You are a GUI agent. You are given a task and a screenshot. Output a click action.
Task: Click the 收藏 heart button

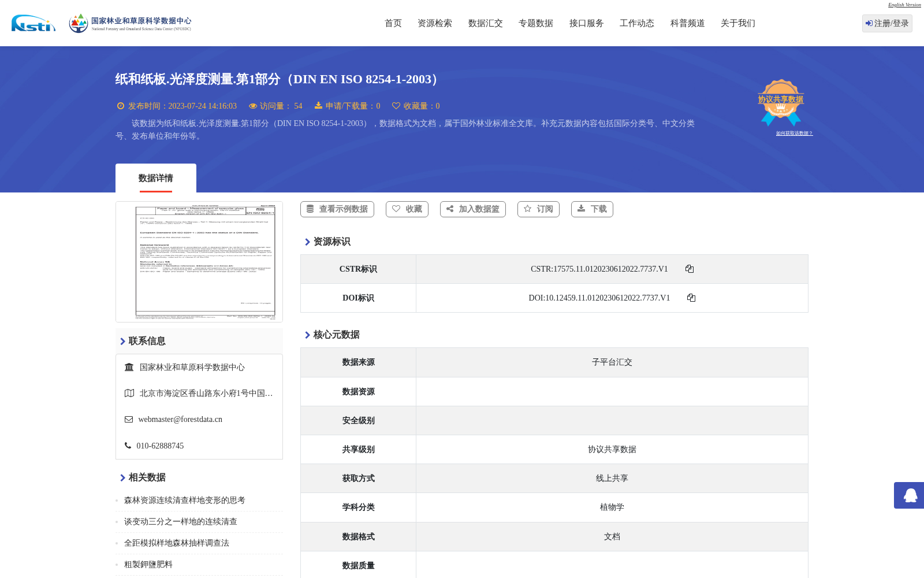[407, 209]
